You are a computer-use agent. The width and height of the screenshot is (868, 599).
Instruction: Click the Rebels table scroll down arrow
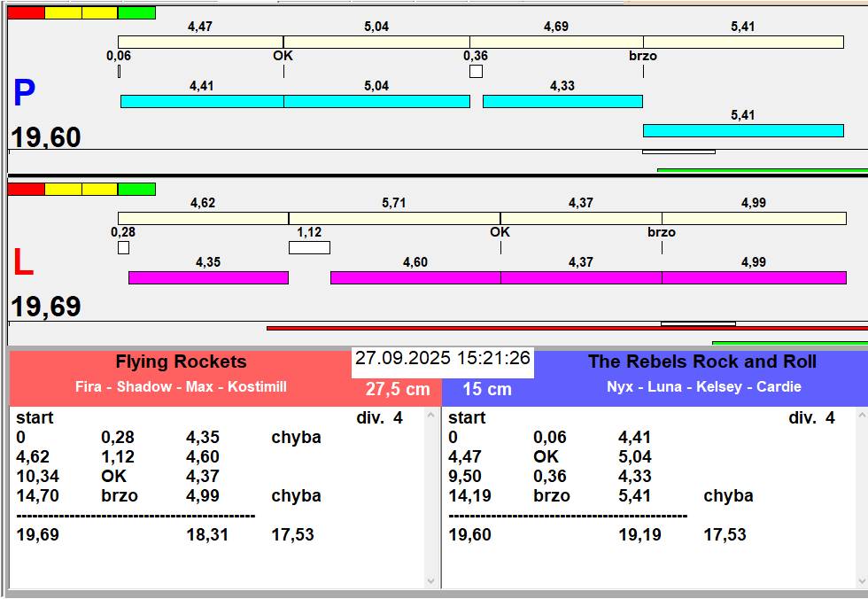coord(862,581)
